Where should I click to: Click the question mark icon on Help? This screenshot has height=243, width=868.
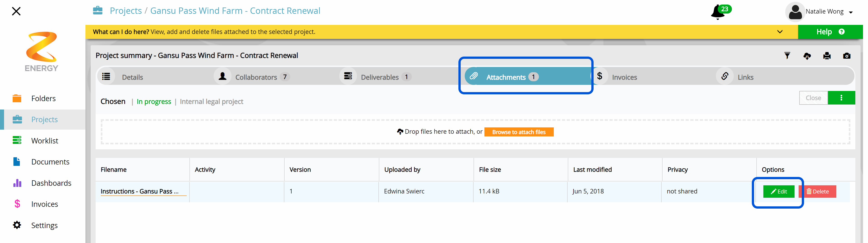click(x=841, y=32)
